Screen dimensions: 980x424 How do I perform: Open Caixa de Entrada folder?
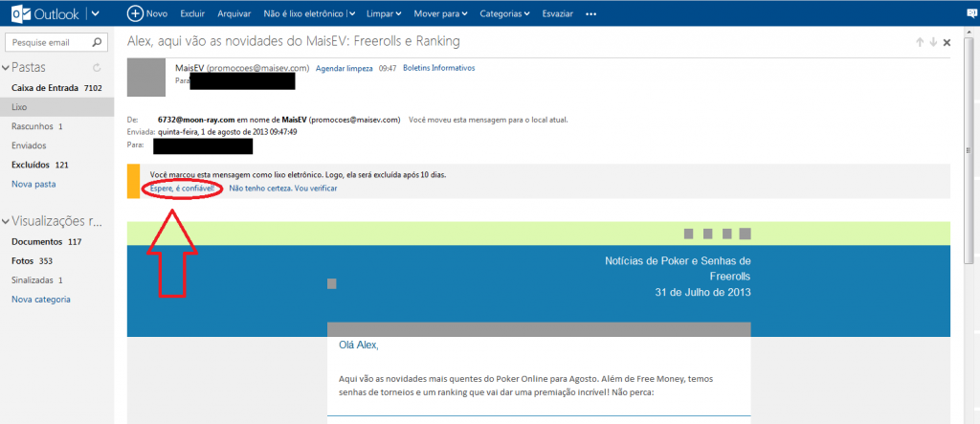(56, 88)
